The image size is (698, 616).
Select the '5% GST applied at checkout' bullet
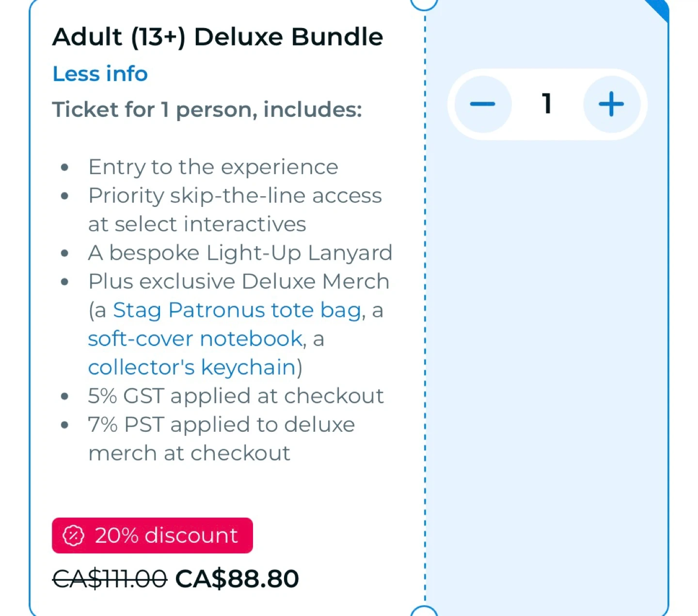point(236,396)
